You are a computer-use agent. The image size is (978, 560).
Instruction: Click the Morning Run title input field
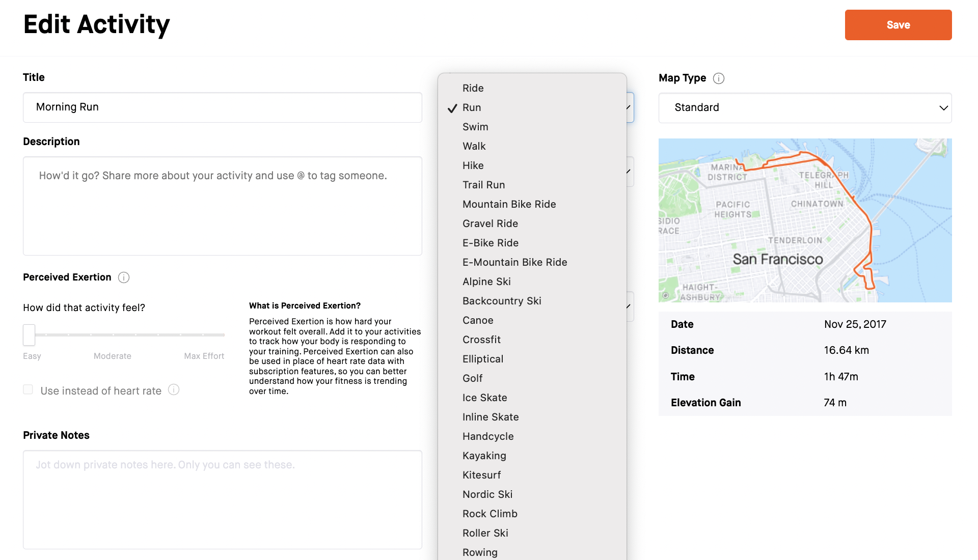[222, 107]
